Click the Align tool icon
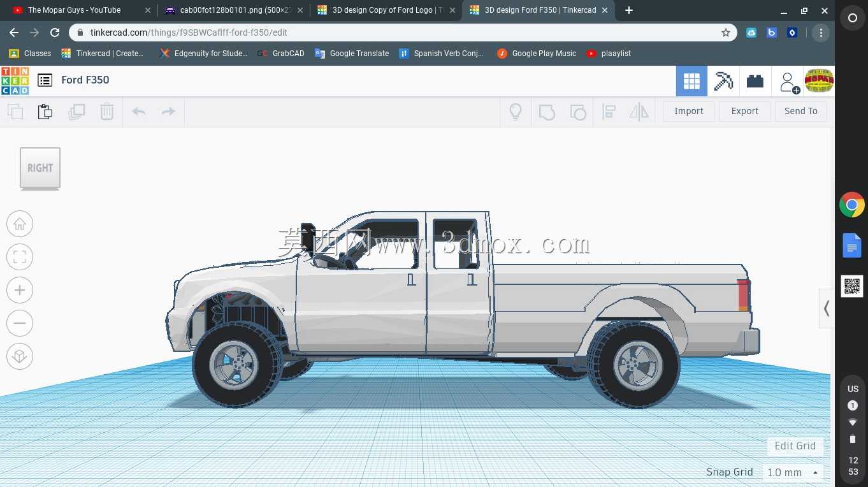Screen dimensions: 868x487 609,112
